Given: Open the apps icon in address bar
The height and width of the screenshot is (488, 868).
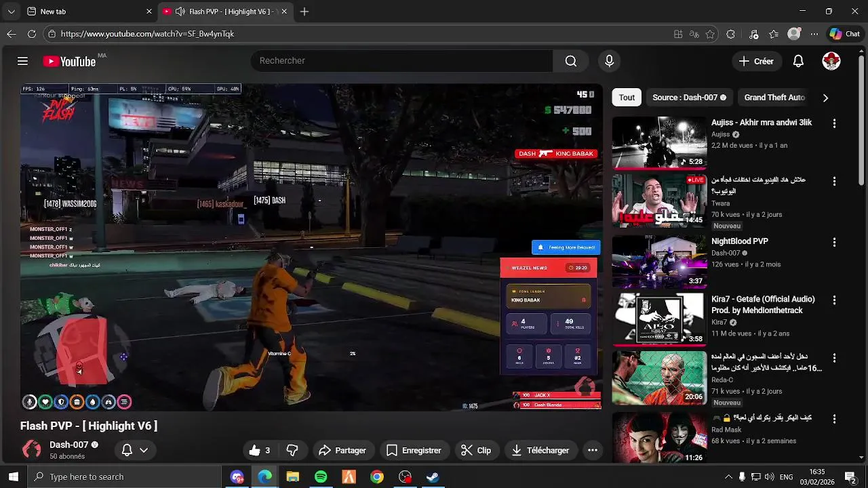Looking at the screenshot, I should [x=678, y=34].
